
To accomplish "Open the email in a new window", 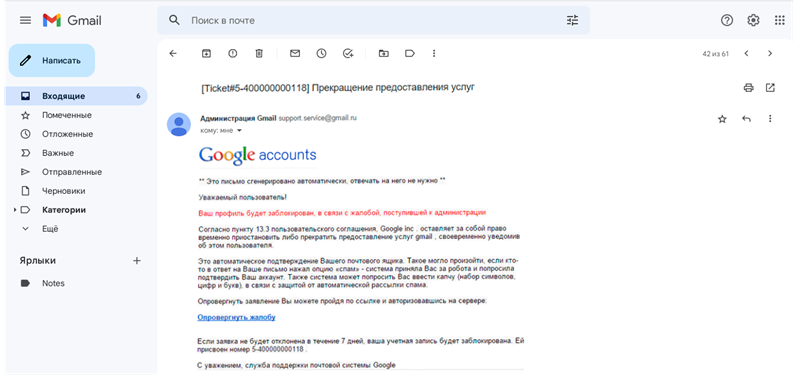I will (770, 88).
